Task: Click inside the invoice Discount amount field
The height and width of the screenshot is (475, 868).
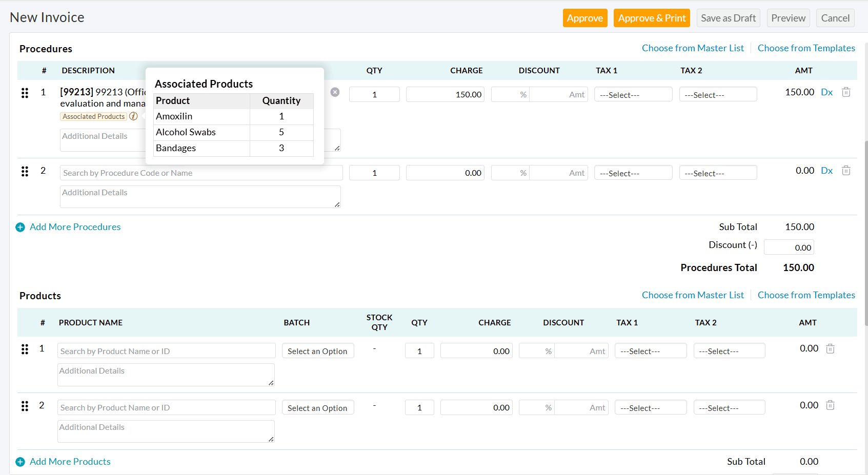Action: tap(789, 247)
